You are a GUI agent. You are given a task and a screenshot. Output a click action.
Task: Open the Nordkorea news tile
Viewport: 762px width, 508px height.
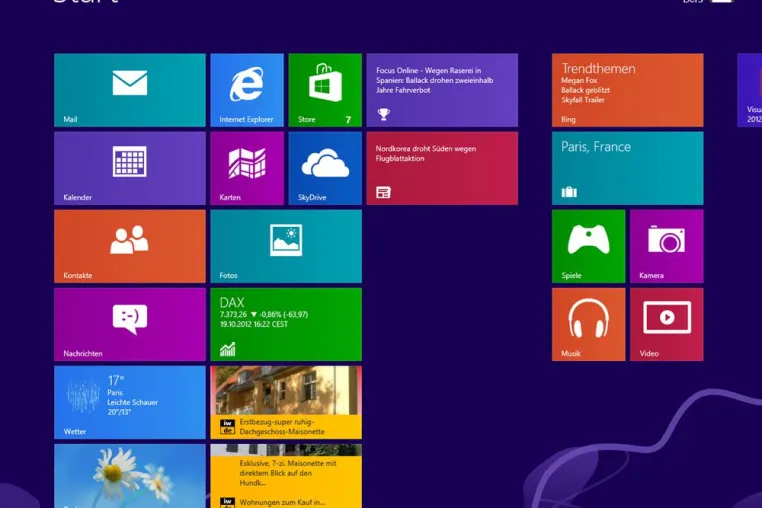pos(442,168)
